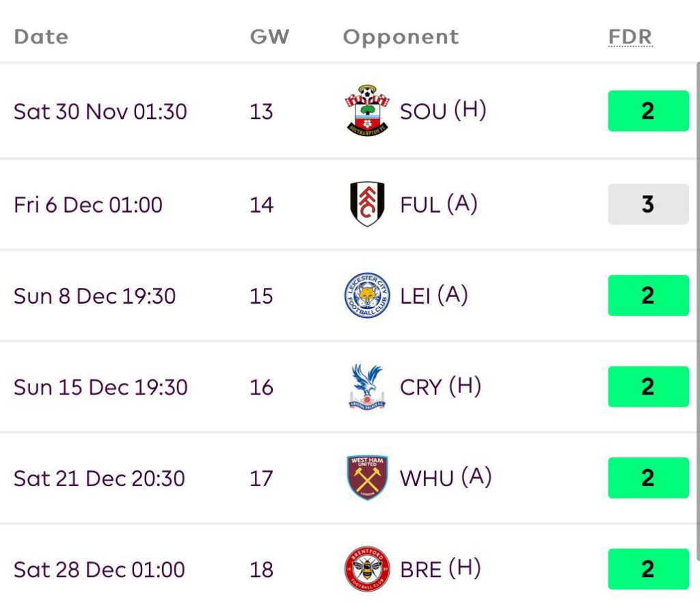This screenshot has width=700, height=612.
Task: Click the FDR column header
Action: click(630, 36)
